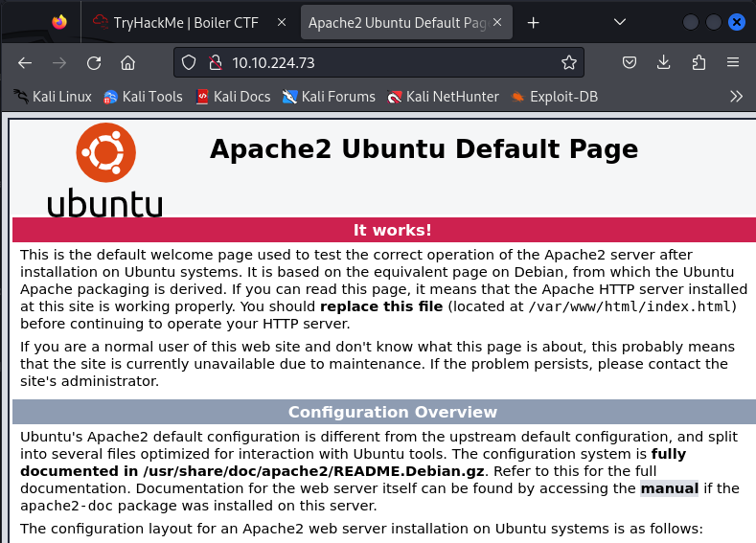Image resolution: width=756 pixels, height=543 pixels.
Task: Show more bookmarks overflow chevron
Action: point(736,97)
